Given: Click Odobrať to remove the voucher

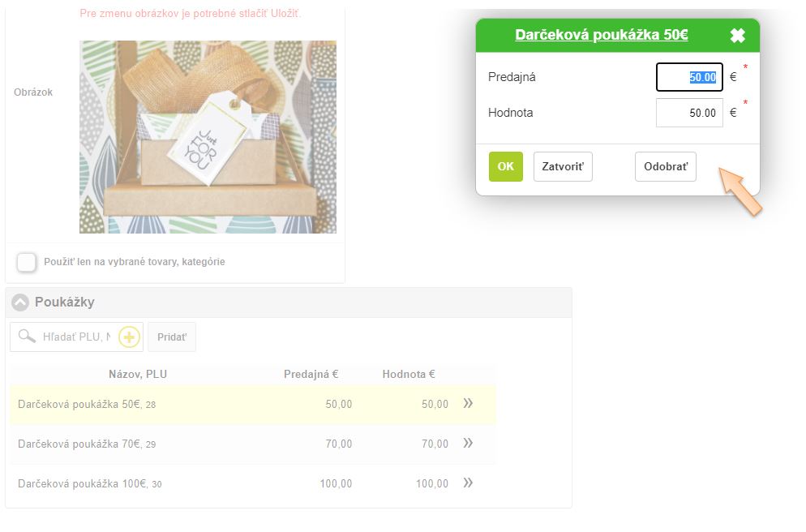Looking at the screenshot, I should 665,166.
